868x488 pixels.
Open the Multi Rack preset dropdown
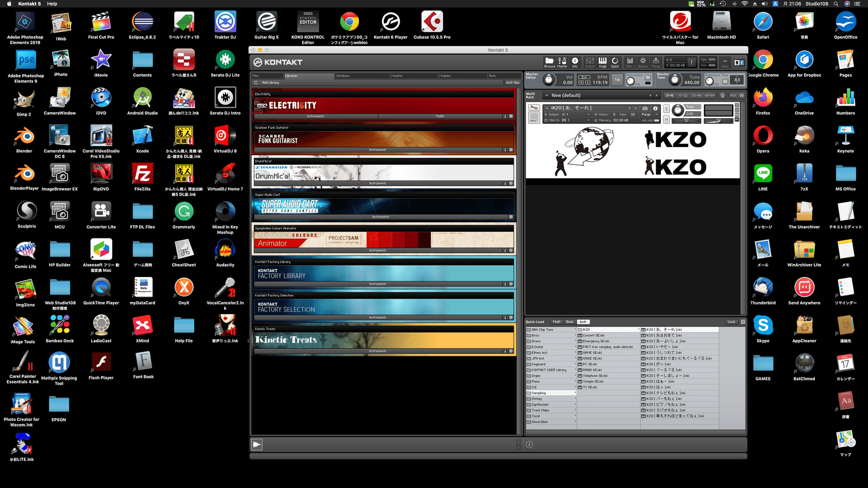click(x=546, y=95)
